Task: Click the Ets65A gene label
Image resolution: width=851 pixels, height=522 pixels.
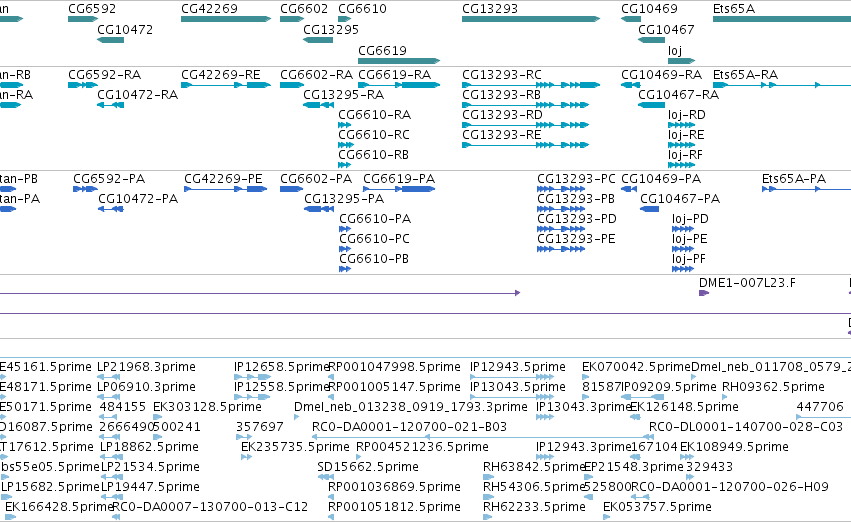Action: click(734, 9)
